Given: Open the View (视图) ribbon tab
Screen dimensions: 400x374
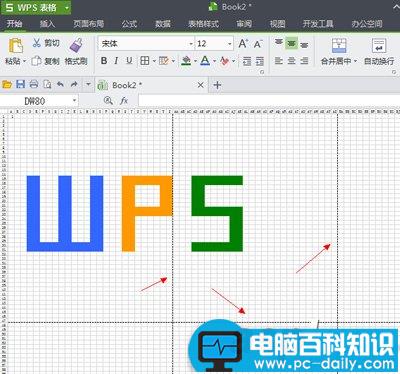Looking at the screenshot, I should pos(277,24).
